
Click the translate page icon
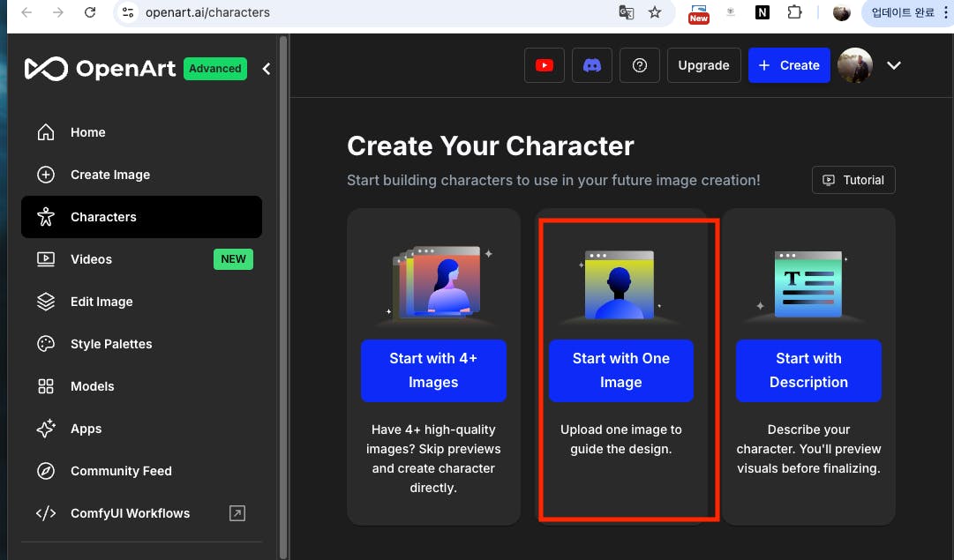click(x=626, y=12)
